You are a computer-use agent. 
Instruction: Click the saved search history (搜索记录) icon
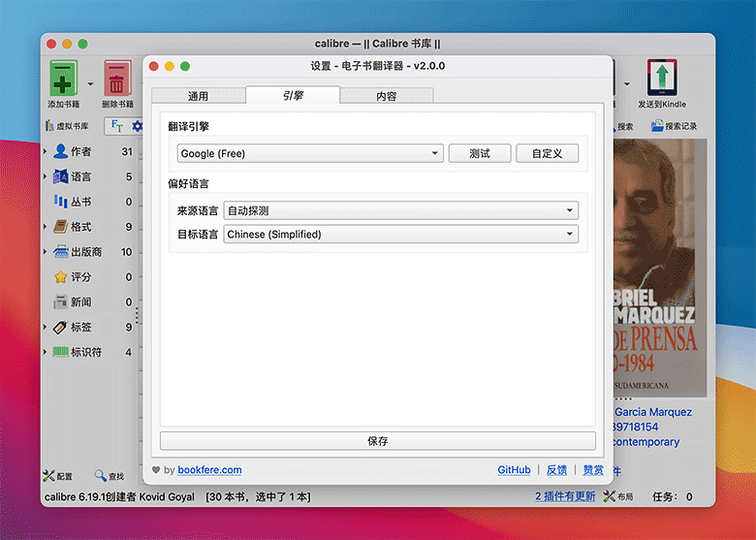(x=658, y=126)
